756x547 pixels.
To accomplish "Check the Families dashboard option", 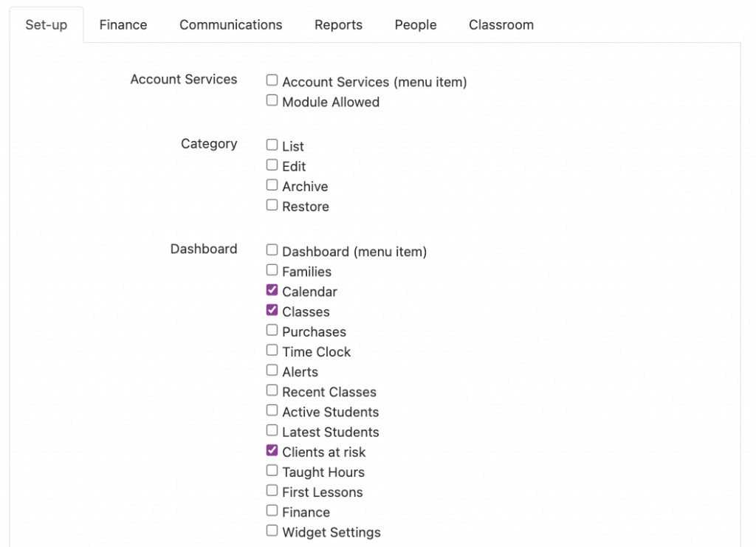I will coord(272,270).
